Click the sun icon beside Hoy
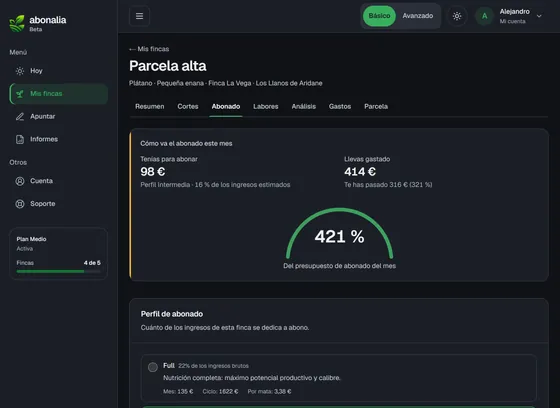This screenshot has height=408, width=560. [20, 71]
